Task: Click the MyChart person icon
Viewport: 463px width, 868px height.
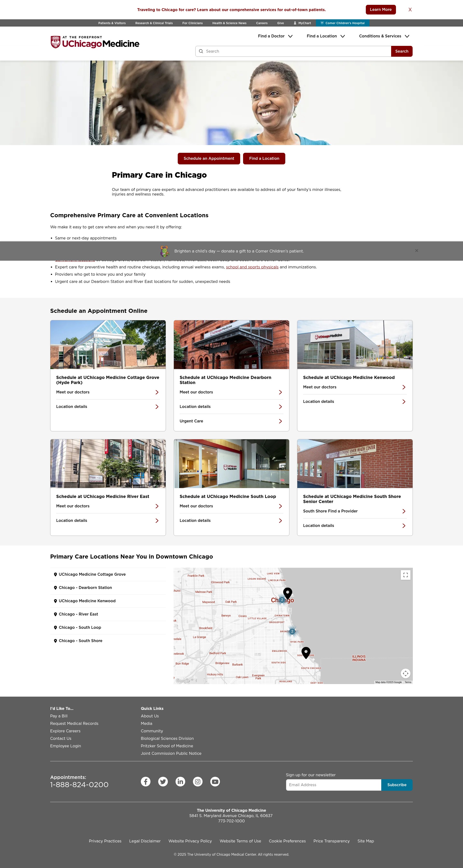Action: click(x=295, y=23)
